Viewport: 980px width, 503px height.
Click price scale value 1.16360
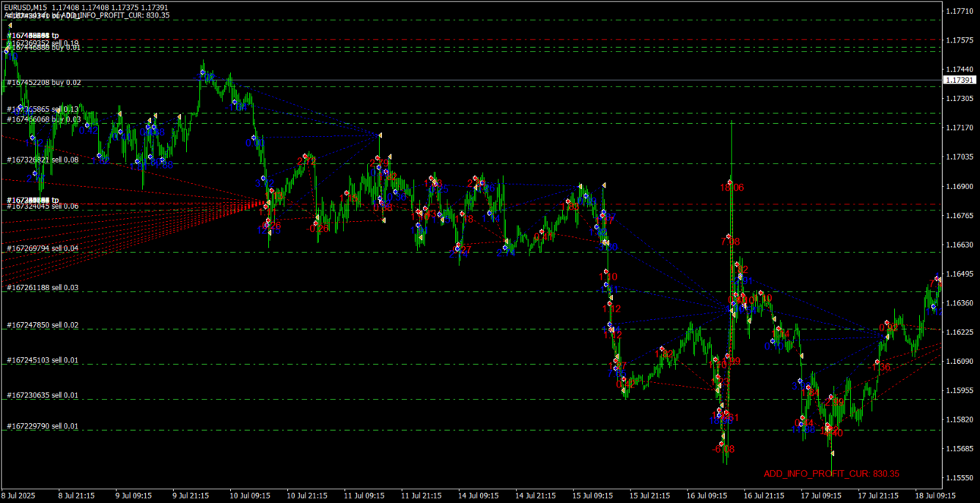[x=959, y=303]
